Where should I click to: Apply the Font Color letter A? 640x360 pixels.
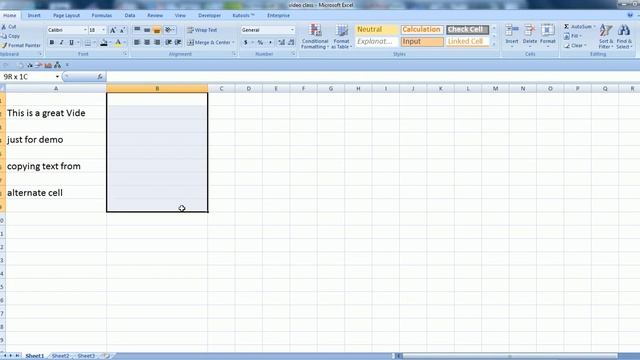pyautogui.click(x=118, y=42)
